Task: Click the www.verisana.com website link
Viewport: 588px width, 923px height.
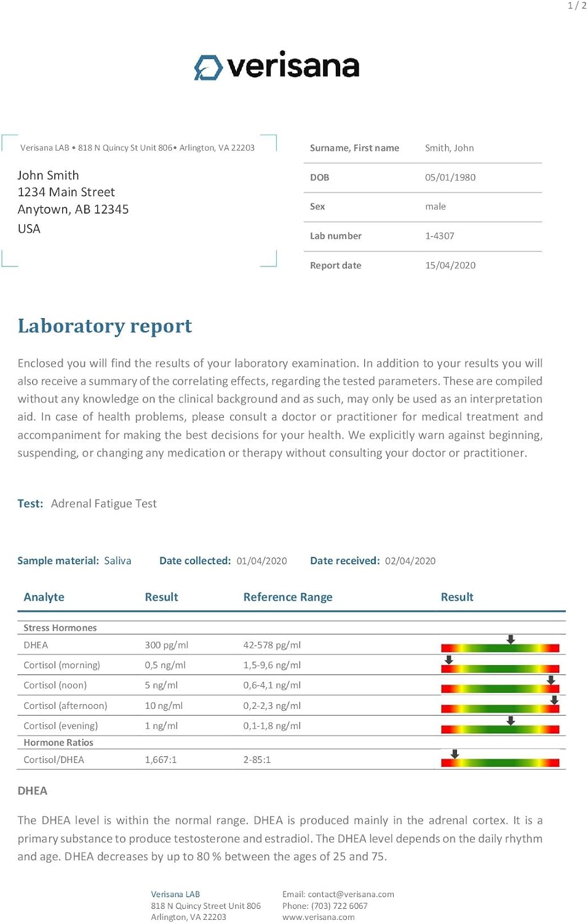Action: click(x=319, y=917)
